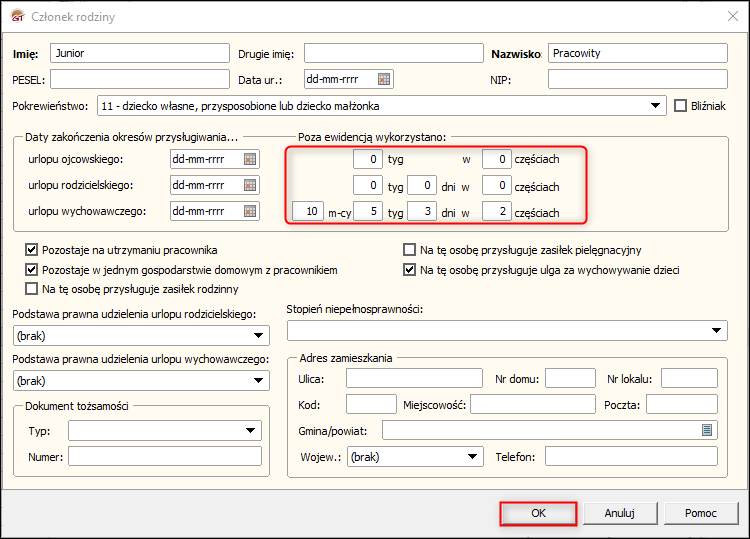Uncheck ulga za wychowywanie dzieci option
Screen dimensions: 750x539
[x=409, y=270]
